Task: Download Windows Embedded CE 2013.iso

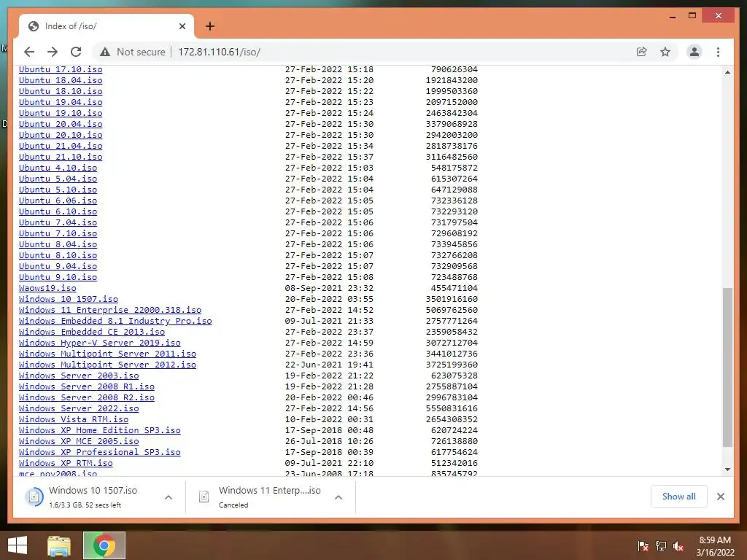Action: pyautogui.click(x=92, y=332)
